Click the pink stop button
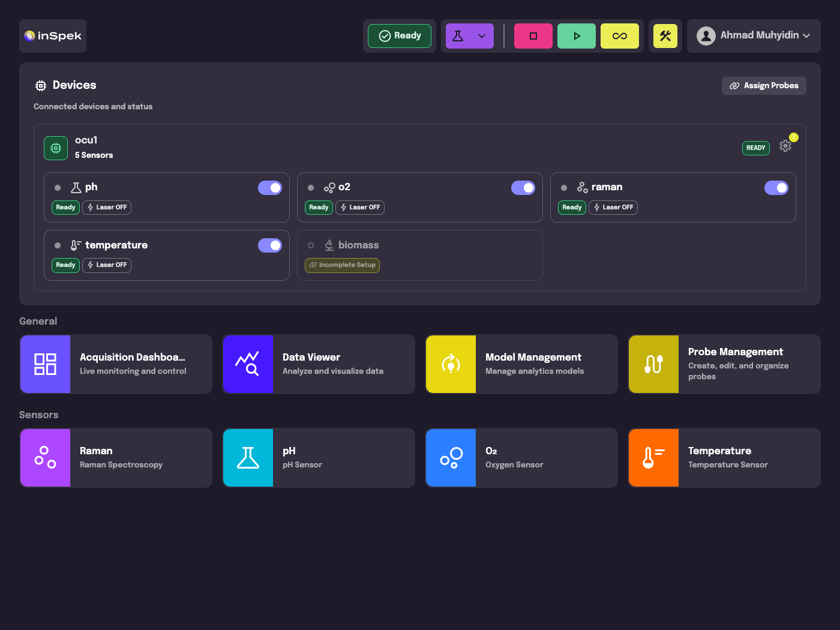 pos(533,36)
